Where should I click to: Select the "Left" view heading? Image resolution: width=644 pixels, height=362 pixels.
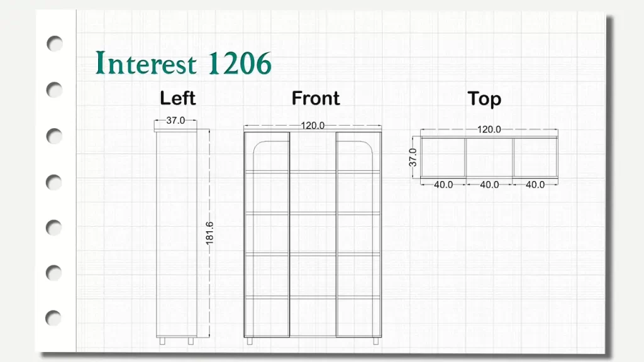(x=177, y=99)
